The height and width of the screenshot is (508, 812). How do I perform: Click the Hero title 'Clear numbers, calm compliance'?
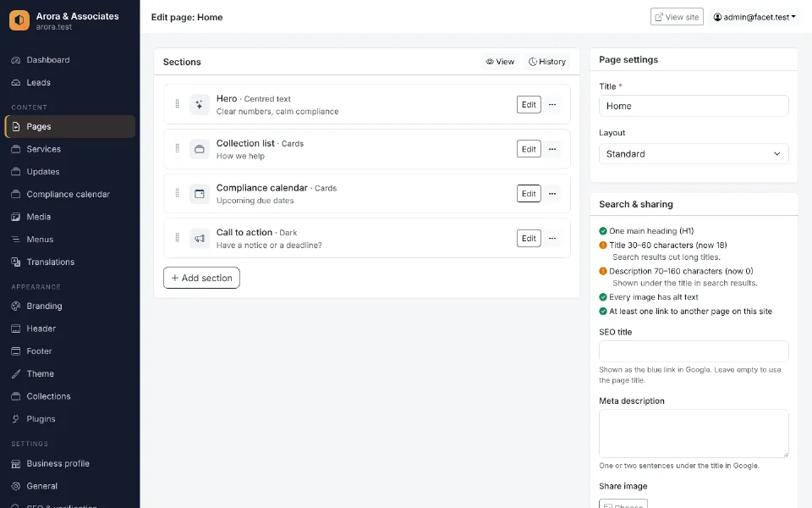tap(277, 112)
